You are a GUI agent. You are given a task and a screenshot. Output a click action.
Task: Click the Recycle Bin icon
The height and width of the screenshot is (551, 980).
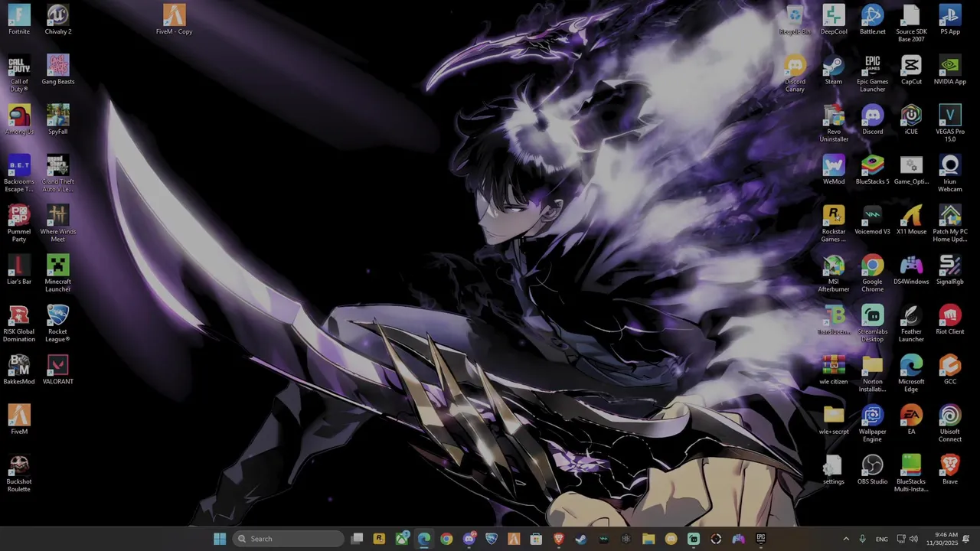[795, 20]
